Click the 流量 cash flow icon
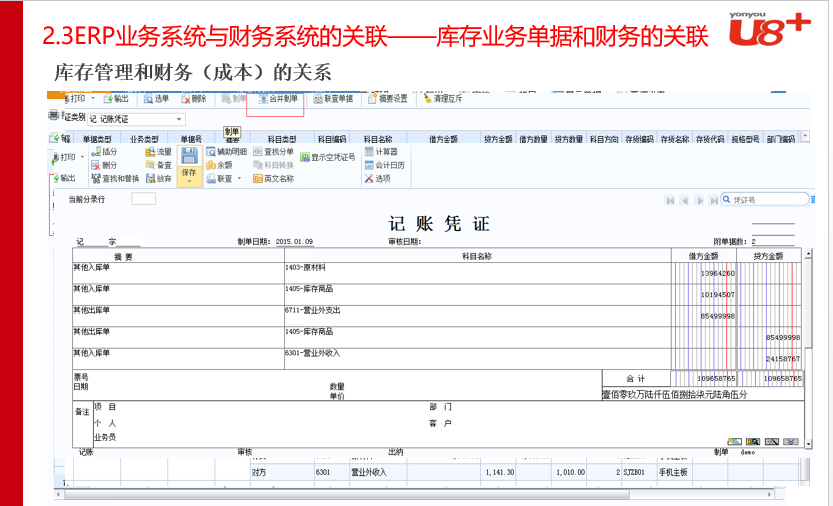Image resolution: width=833 pixels, height=506 pixels. point(158,152)
